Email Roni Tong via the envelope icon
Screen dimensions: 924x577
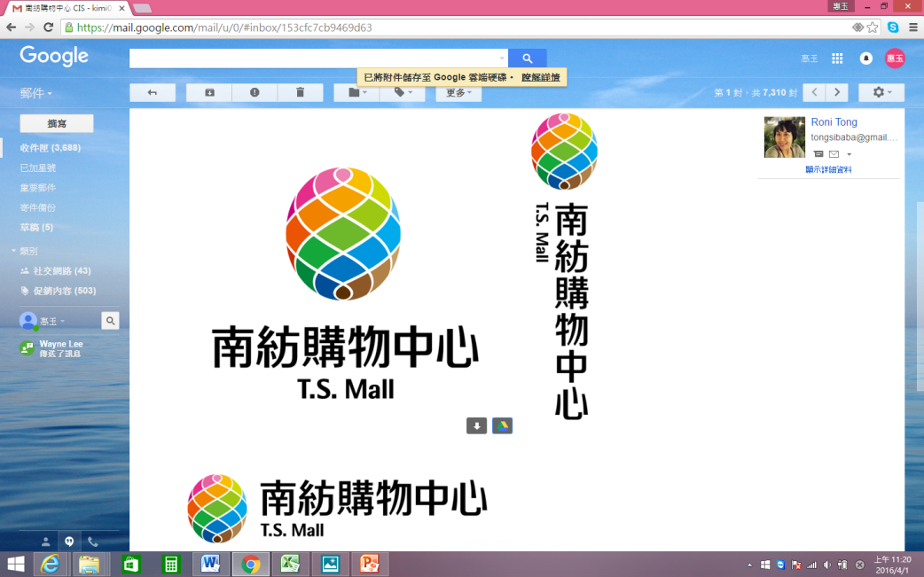834,154
